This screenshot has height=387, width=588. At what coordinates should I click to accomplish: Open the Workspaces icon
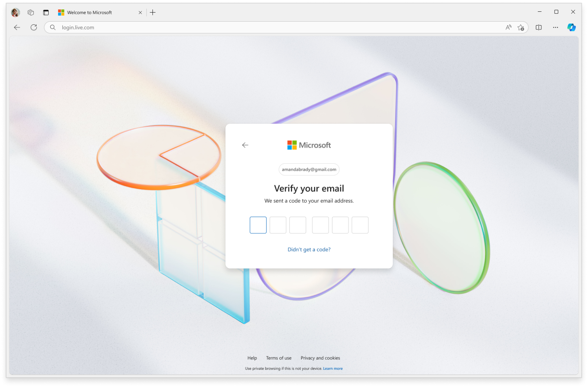pos(31,13)
